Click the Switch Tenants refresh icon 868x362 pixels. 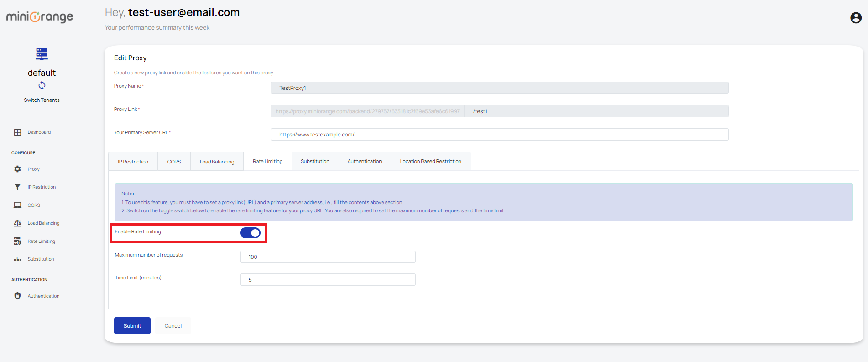(42, 85)
